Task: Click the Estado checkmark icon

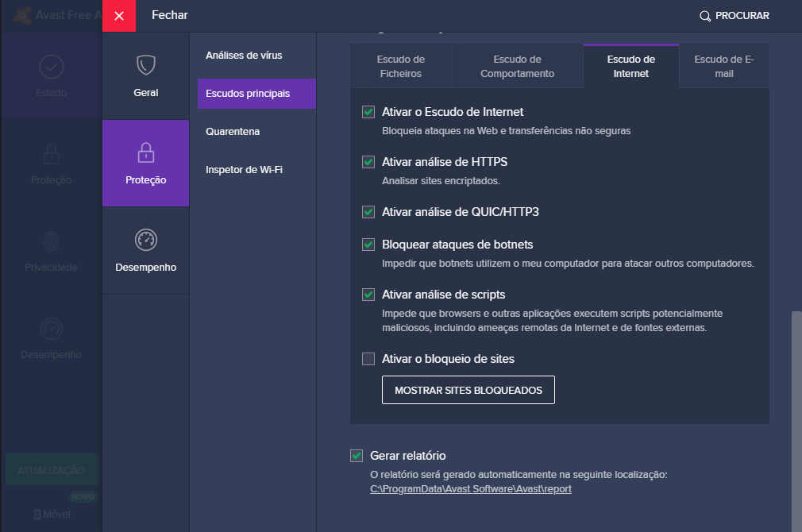Action: [x=52, y=67]
